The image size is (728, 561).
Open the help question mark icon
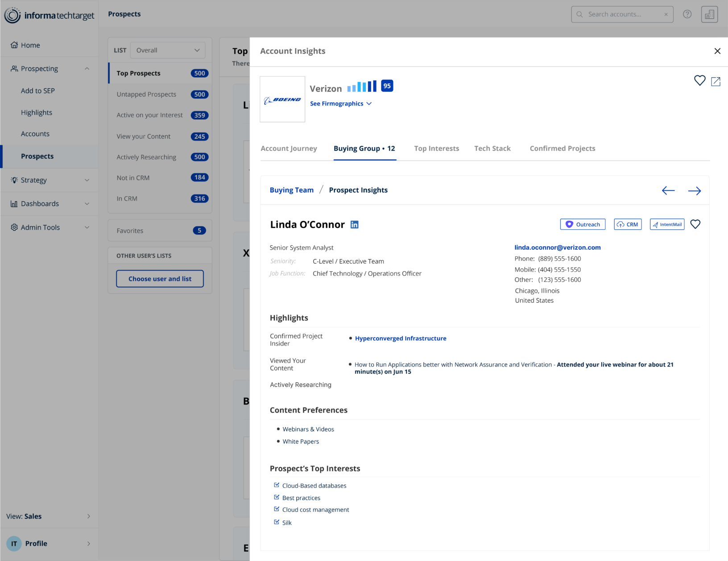coord(687,14)
